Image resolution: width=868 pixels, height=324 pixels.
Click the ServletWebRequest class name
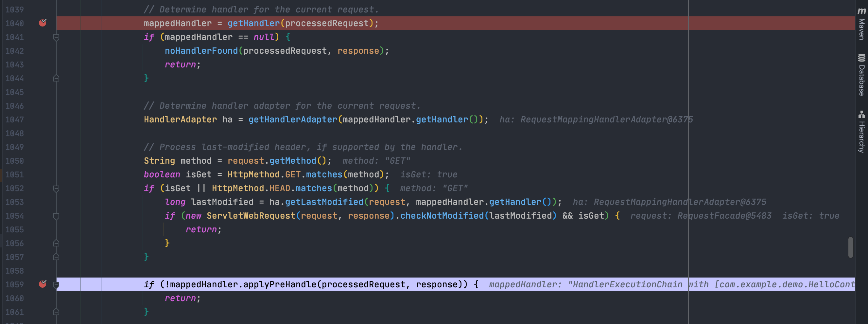click(x=251, y=216)
